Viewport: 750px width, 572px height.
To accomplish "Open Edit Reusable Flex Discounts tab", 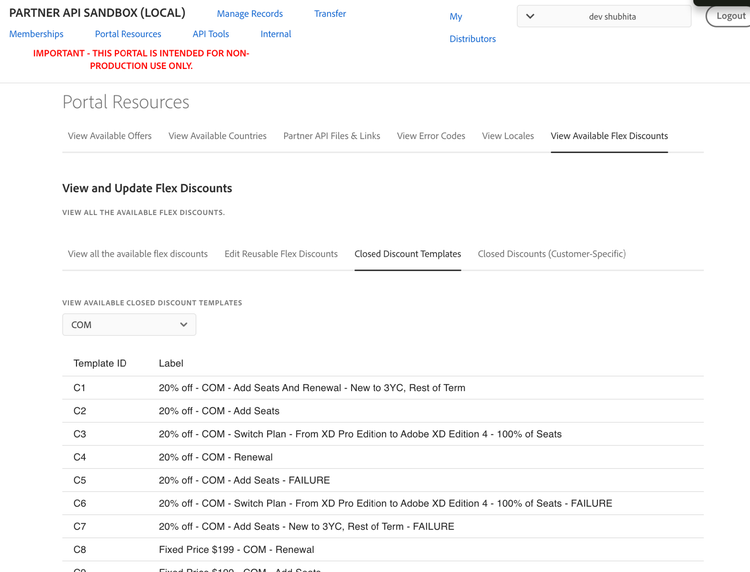I will click(281, 254).
